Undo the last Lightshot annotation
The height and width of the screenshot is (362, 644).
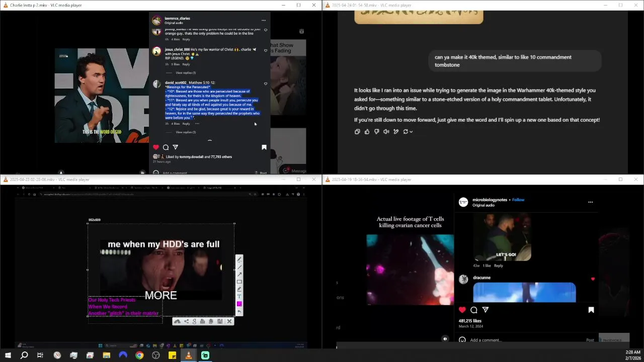pyautogui.click(x=239, y=312)
